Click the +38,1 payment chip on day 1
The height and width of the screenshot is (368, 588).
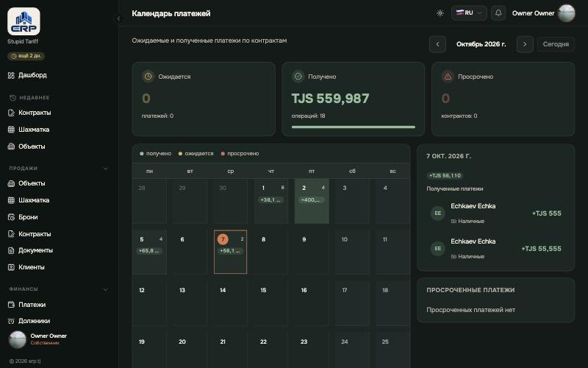(270, 199)
